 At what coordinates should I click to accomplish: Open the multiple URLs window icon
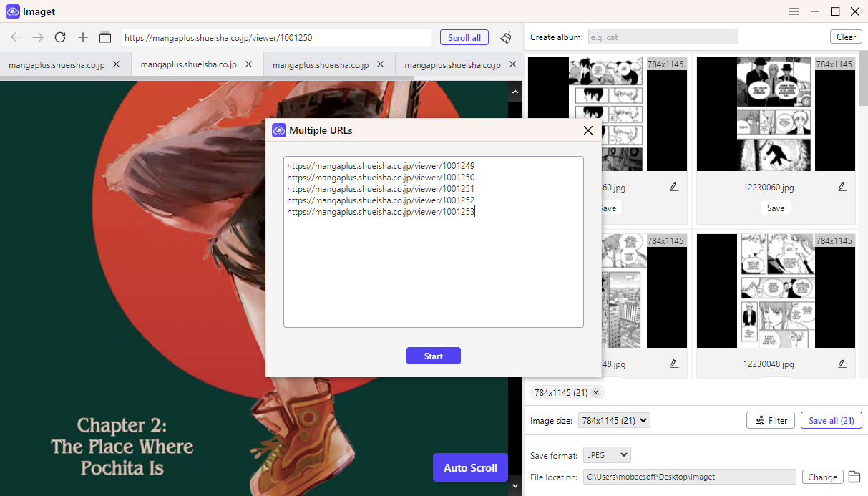click(105, 37)
